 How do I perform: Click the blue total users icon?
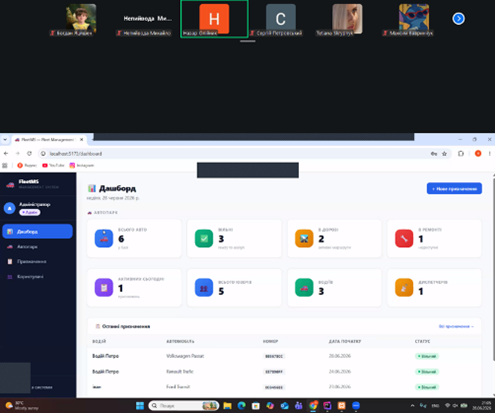click(x=204, y=288)
